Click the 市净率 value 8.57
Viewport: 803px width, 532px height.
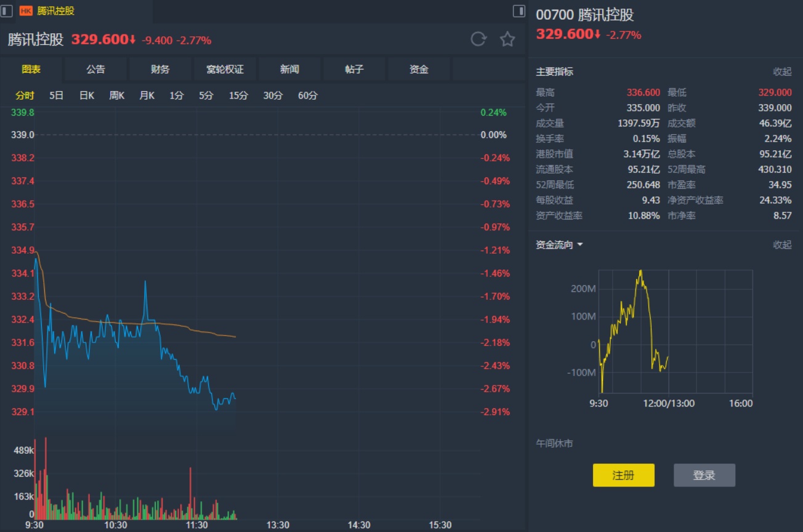click(783, 216)
